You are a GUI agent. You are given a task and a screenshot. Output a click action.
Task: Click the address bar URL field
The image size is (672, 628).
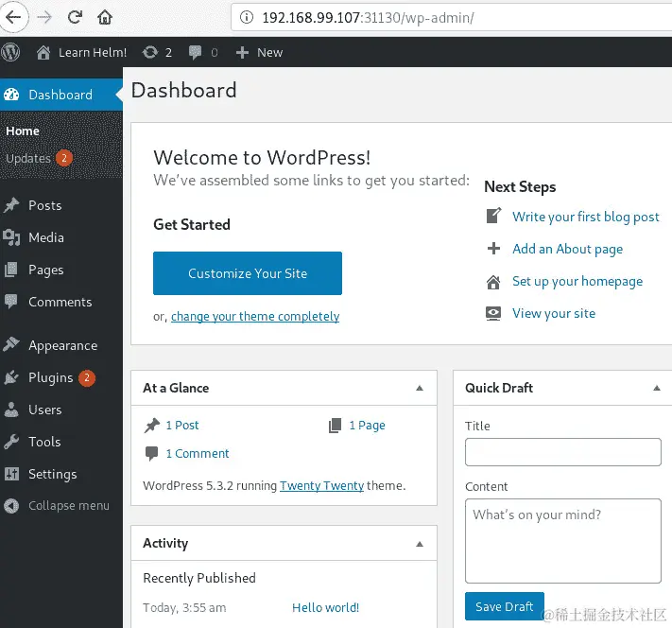451,17
